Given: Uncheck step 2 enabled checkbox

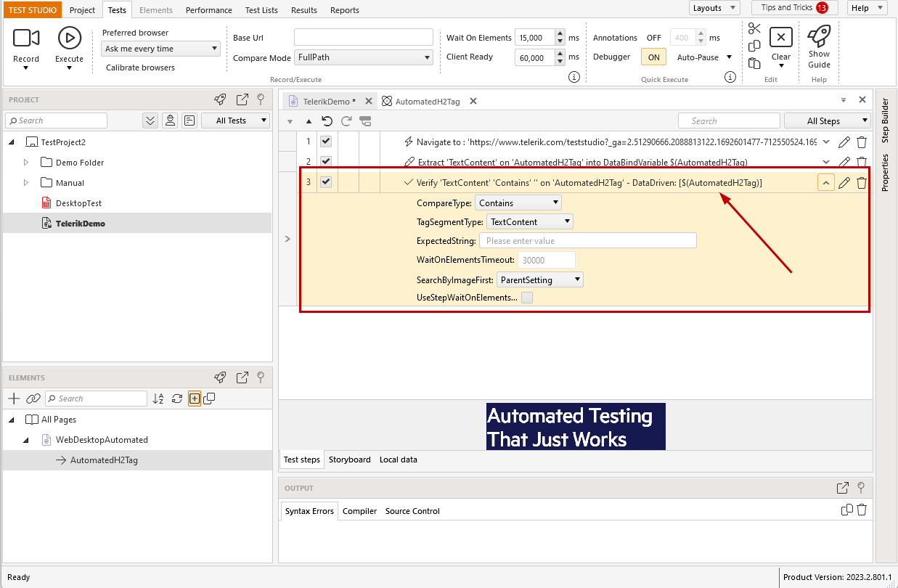Looking at the screenshot, I should 326,161.
